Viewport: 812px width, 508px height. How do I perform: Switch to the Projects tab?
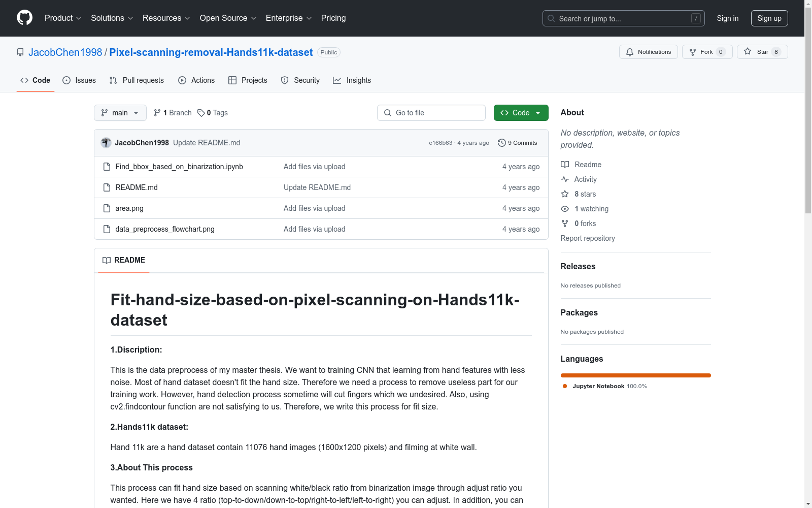click(248, 80)
